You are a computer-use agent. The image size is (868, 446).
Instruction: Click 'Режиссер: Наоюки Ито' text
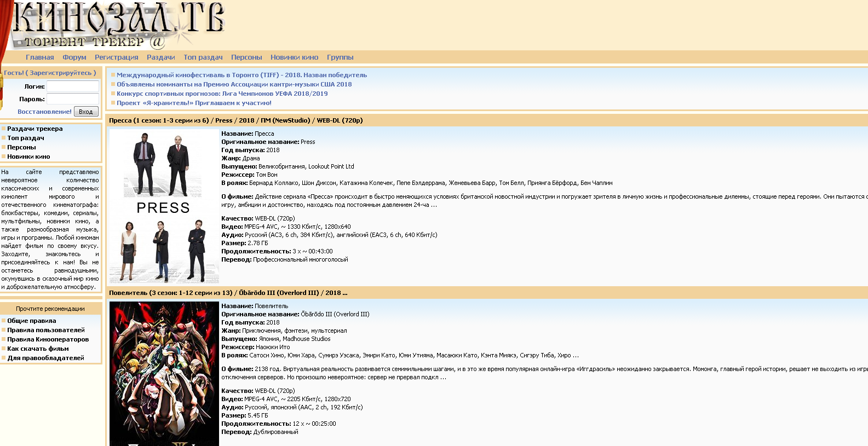click(256, 347)
